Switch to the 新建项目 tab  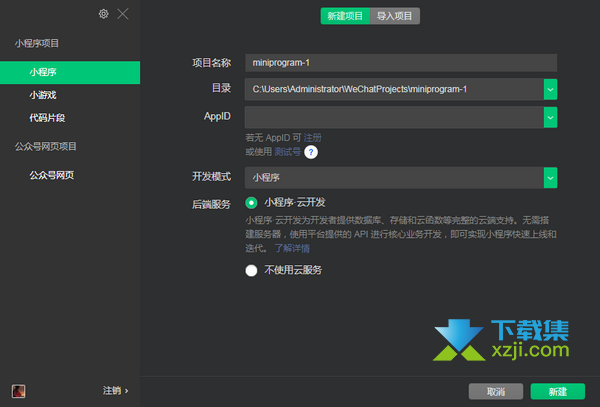coord(345,16)
